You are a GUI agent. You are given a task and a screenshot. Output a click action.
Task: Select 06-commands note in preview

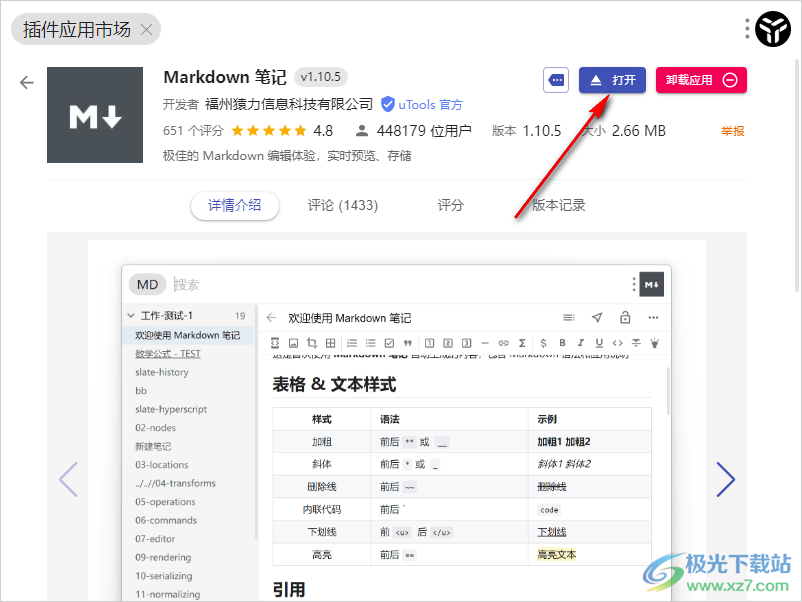click(x=166, y=520)
